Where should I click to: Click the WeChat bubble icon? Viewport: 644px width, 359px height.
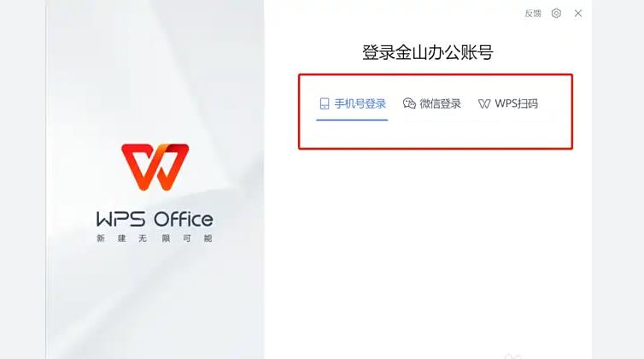point(409,103)
